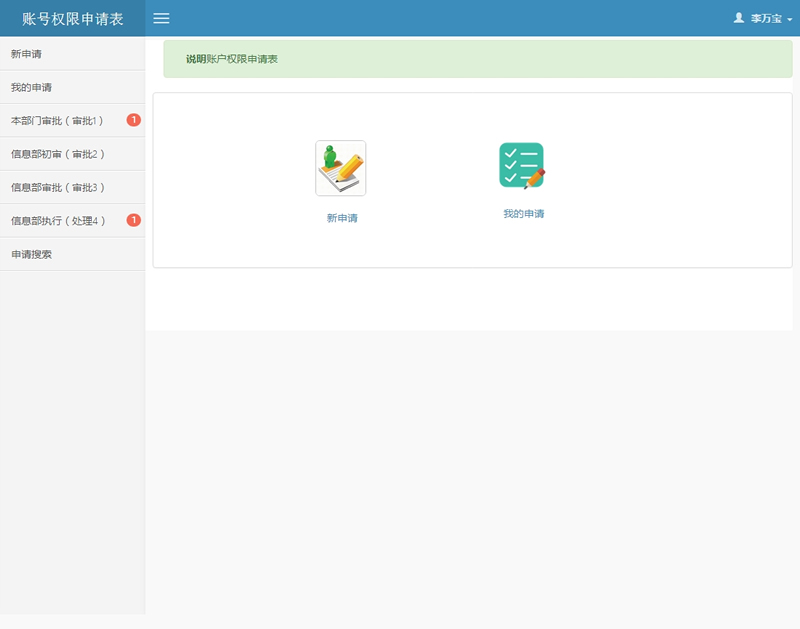The image size is (800, 629).
Task: Open the 新申请 pencil notepad icon
Action: point(341,168)
